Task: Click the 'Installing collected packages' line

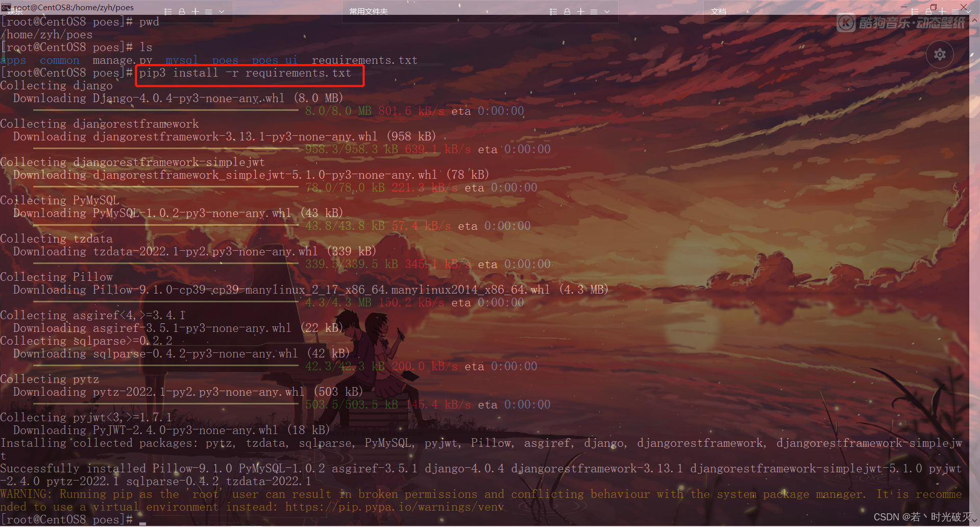Action: click(x=481, y=449)
